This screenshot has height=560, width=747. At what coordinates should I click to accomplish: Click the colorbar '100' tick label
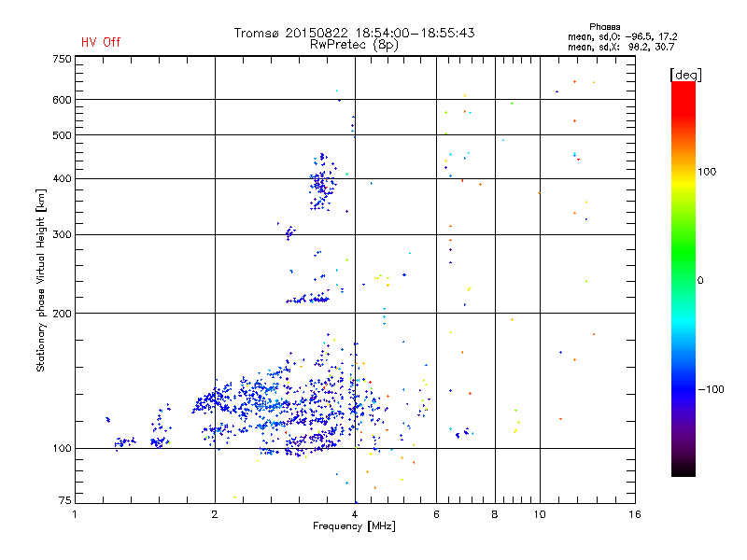[x=707, y=172]
